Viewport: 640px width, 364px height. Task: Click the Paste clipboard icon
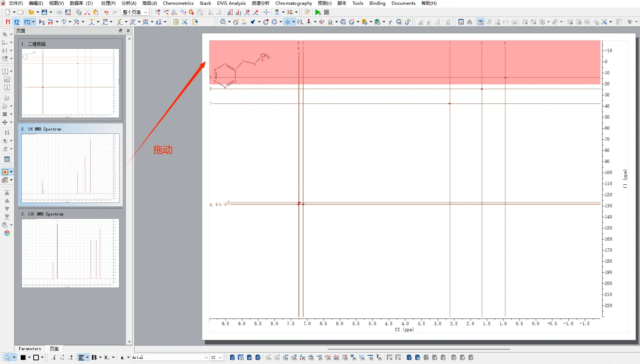point(96,12)
